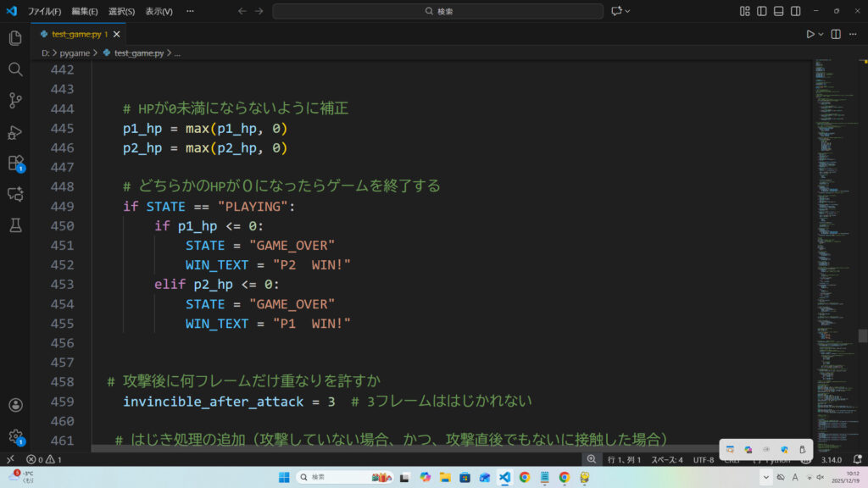Open the Source Control view
Screen dimensions: 868x488
tap(14, 101)
